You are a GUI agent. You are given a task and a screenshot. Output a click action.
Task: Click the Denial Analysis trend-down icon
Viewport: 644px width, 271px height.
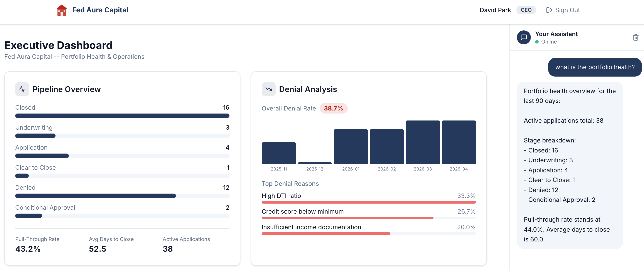268,89
